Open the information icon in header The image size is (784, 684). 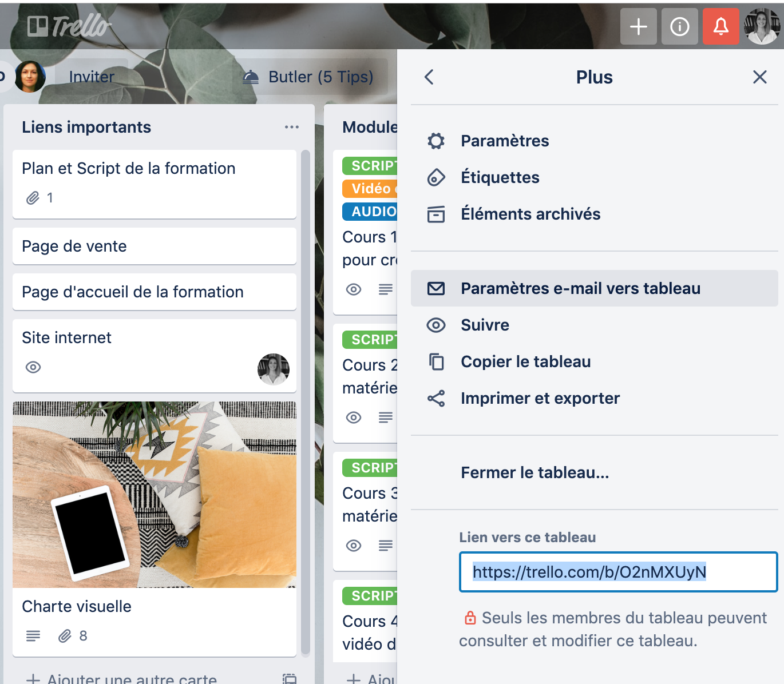[679, 26]
